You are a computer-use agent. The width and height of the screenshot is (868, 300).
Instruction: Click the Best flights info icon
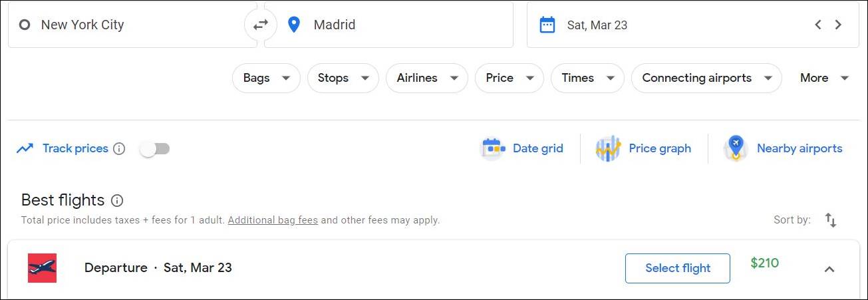[117, 200]
